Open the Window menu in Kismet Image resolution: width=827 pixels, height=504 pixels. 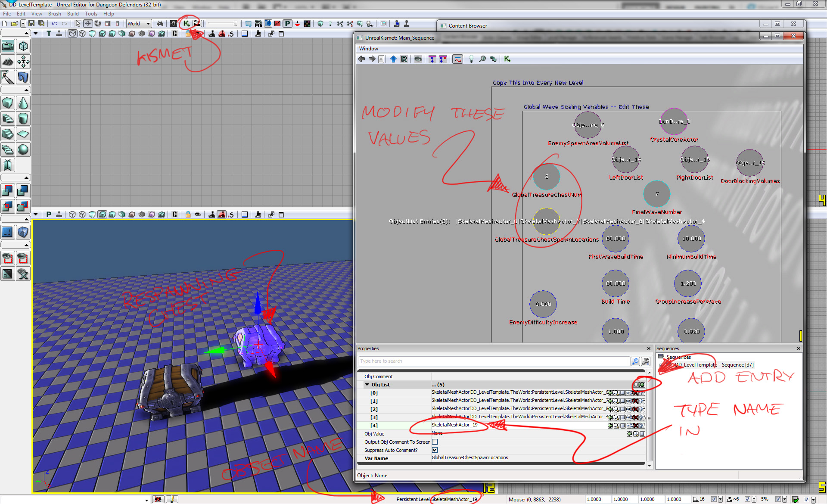tap(369, 49)
